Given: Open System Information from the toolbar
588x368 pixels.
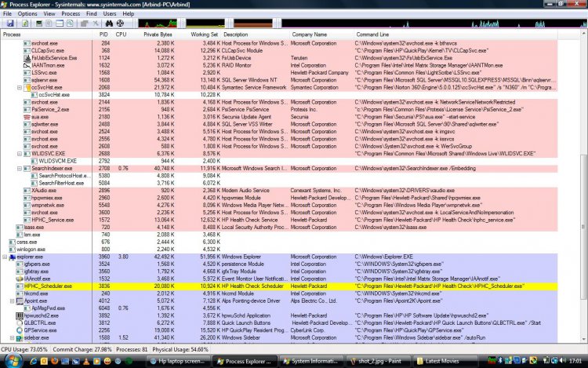Looking at the screenshot, I should click(38, 24).
